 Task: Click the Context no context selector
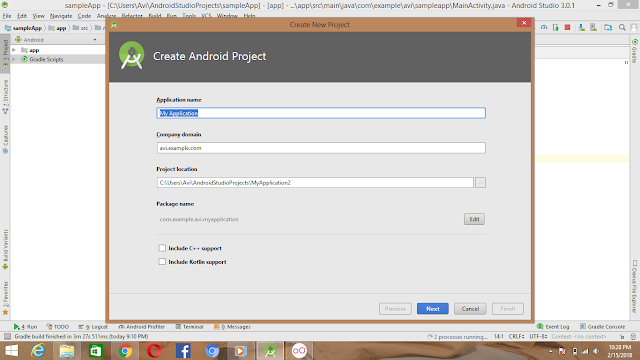point(578,337)
